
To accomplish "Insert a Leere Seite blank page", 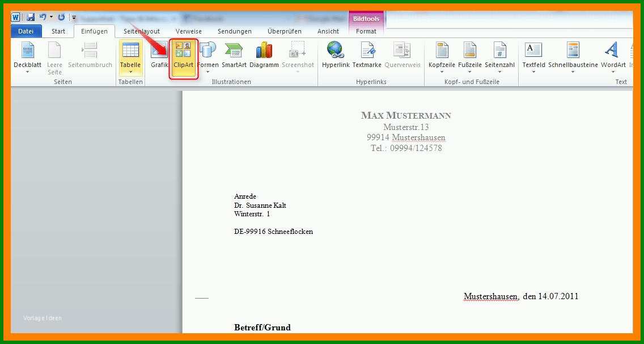I will (x=54, y=57).
